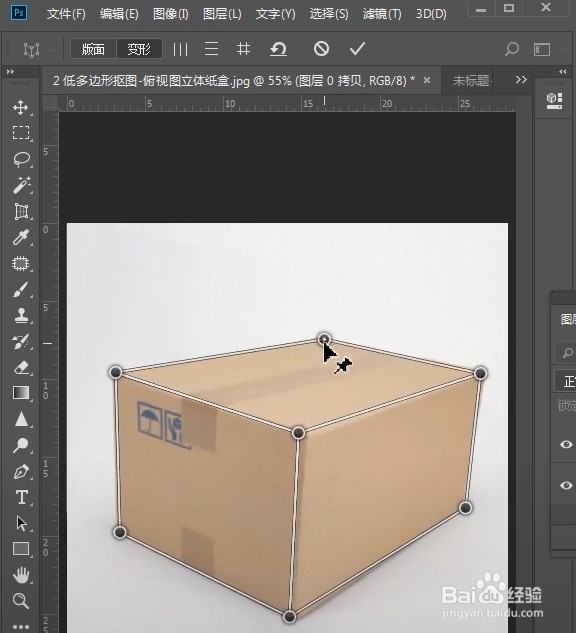Click the center front corner warp pin
This screenshot has height=633, width=576.
click(x=298, y=433)
